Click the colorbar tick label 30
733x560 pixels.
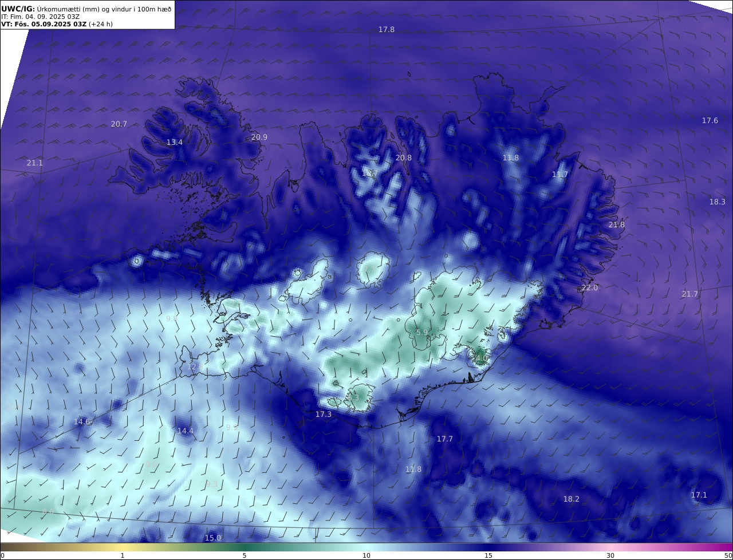610,555
